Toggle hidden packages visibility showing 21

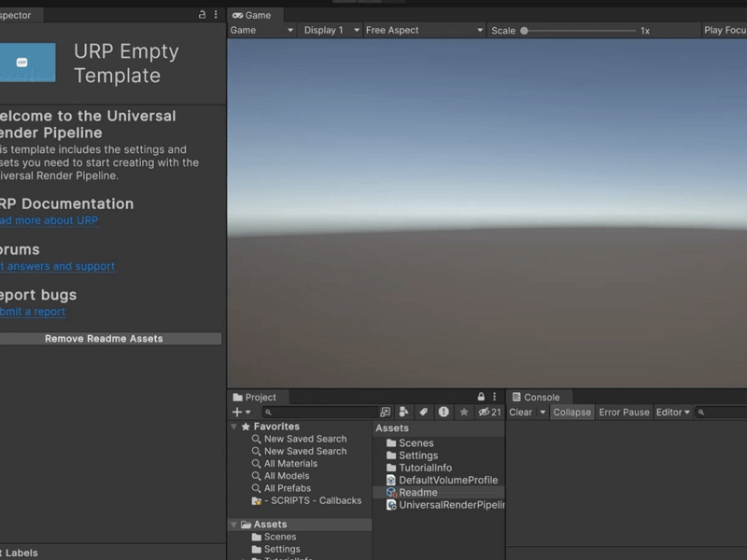489,412
